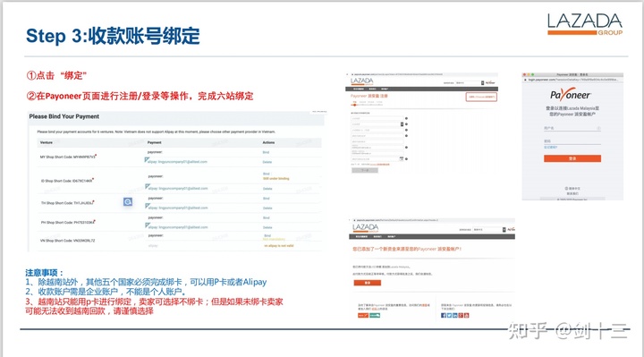Screen dimensions: 644x357
Task: Click the 'Venture' column header
Action: pos(46,142)
